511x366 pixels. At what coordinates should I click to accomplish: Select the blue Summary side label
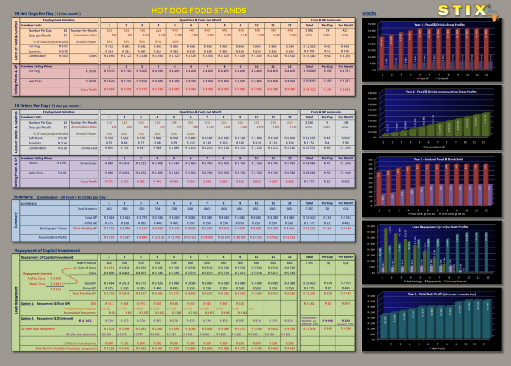16,221
